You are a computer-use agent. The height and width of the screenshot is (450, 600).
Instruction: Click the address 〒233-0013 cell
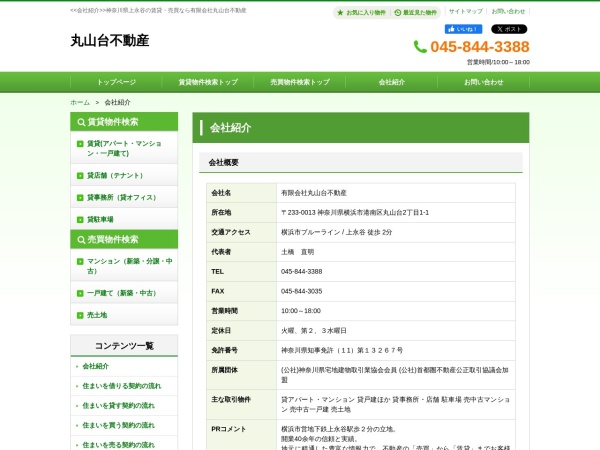pos(396,212)
